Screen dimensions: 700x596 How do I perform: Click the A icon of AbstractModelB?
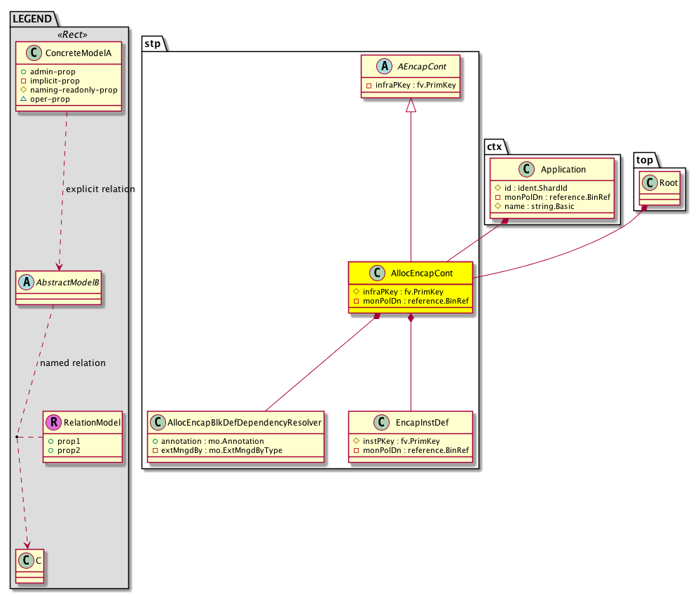27,283
